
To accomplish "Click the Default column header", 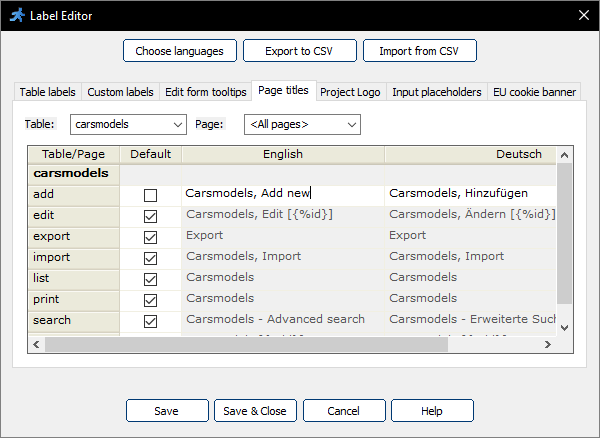I will click(150, 154).
